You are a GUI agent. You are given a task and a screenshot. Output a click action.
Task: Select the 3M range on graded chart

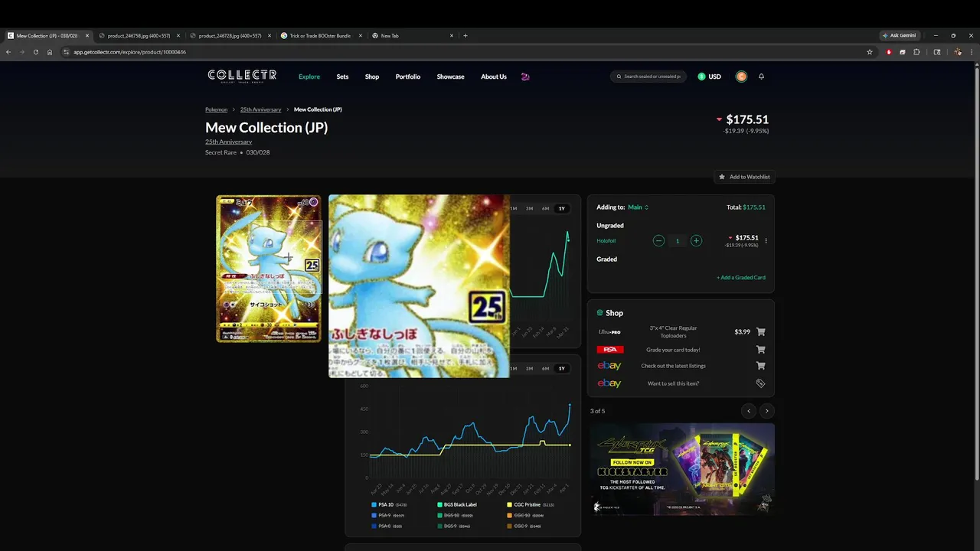(529, 368)
